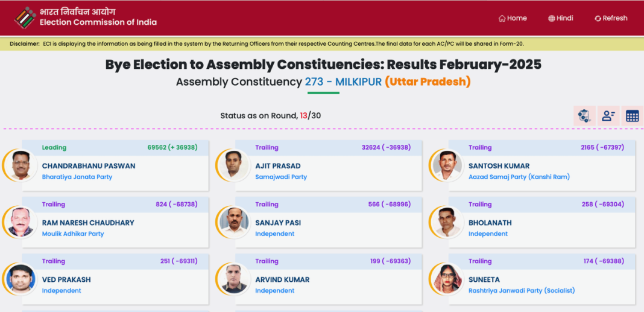Click the Election Commission of India logo

(25, 18)
